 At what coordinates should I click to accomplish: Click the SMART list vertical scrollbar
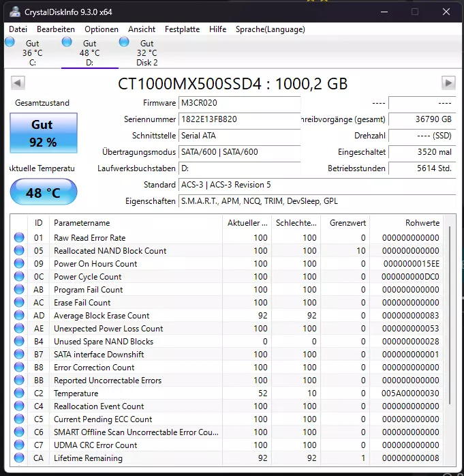click(x=450, y=316)
